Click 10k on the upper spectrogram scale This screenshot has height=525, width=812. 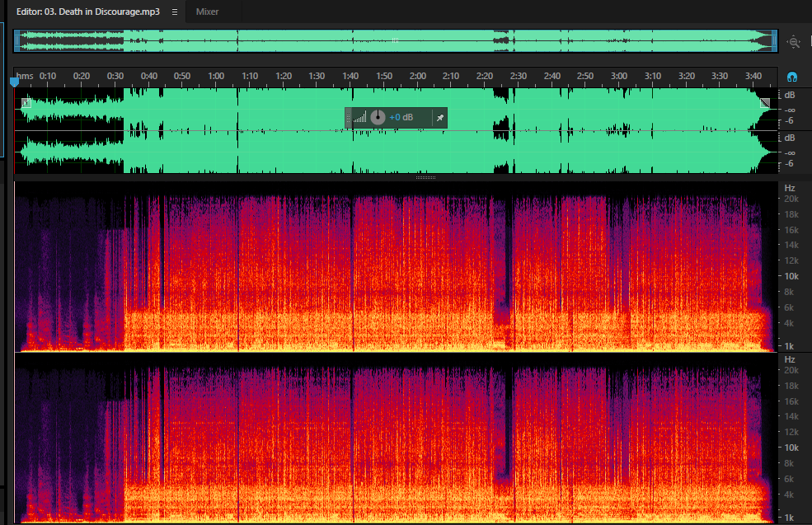791,276
